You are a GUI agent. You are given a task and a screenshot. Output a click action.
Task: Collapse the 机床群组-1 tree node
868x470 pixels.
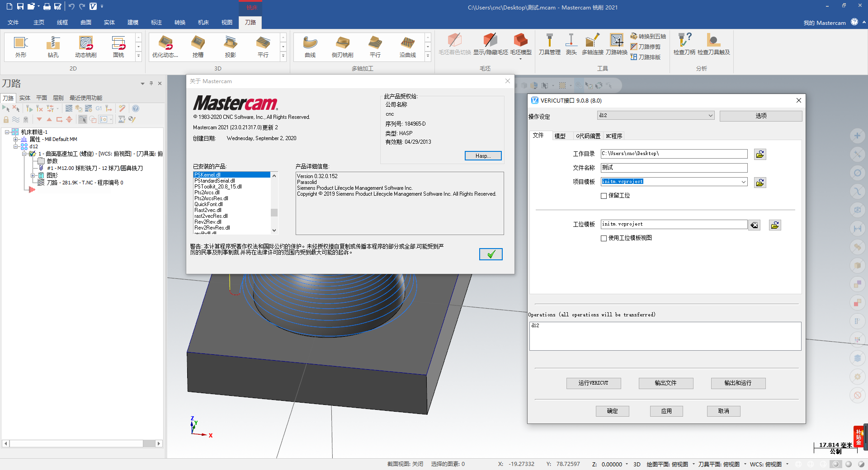point(7,132)
